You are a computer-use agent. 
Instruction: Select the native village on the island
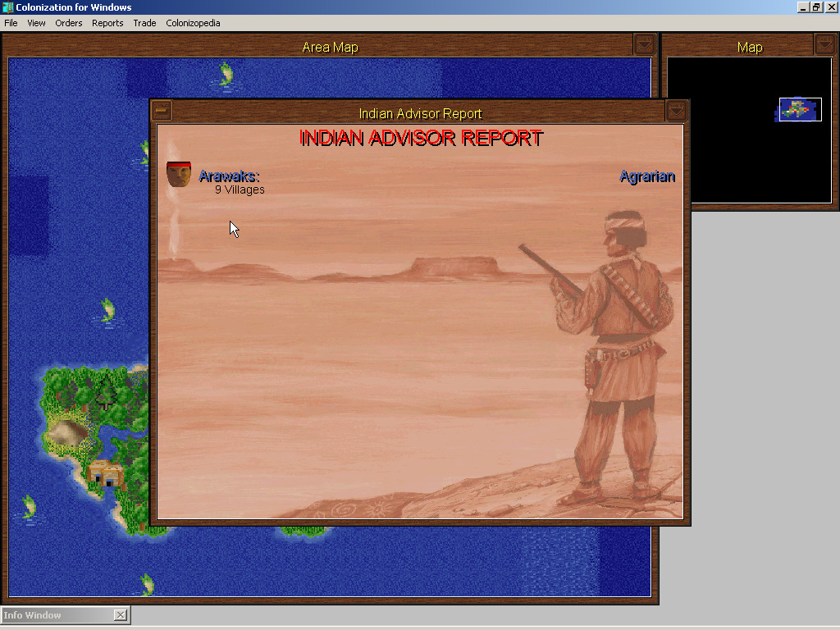point(106,473)
